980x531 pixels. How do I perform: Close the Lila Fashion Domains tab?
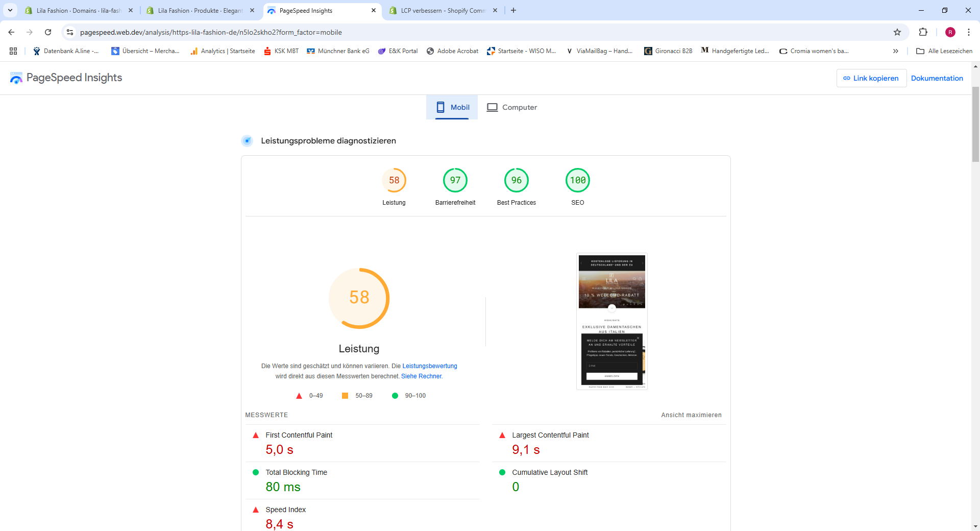pyautogui.click(x=131, y=10)
